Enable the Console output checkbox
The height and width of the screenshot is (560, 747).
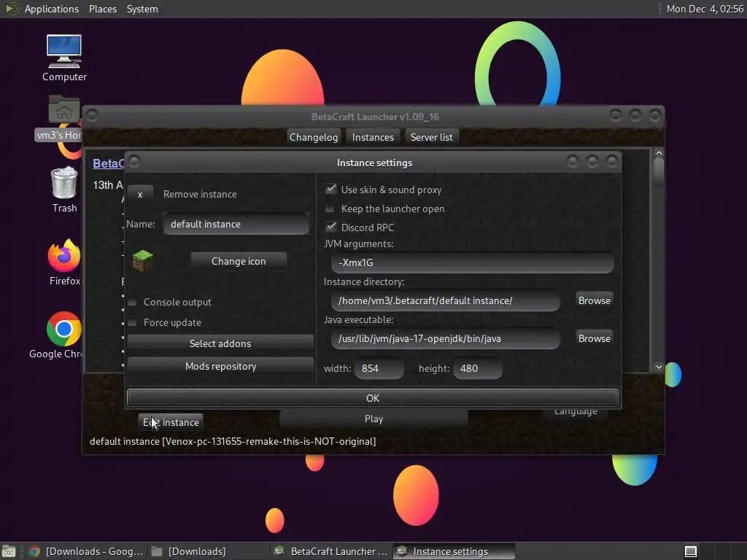point(133,303)
